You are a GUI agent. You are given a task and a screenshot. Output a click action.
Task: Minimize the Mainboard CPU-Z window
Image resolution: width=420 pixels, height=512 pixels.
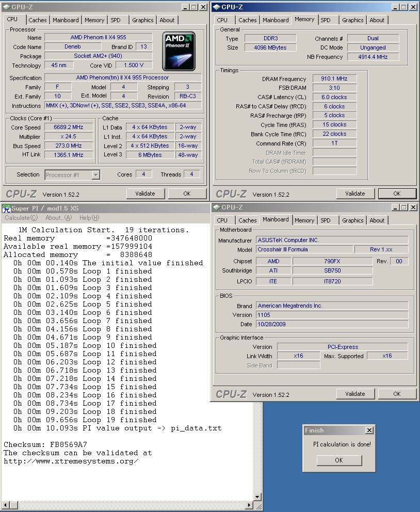[x=395, y=207]
